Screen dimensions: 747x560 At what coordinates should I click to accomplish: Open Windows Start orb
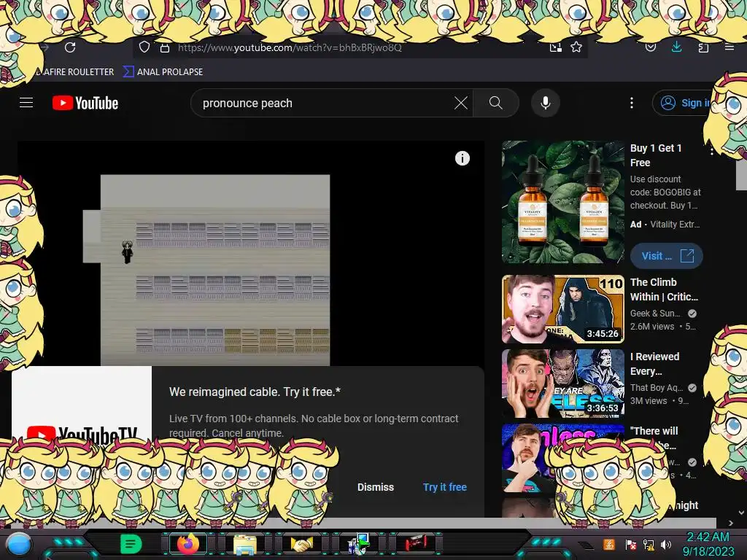[18, 544]
